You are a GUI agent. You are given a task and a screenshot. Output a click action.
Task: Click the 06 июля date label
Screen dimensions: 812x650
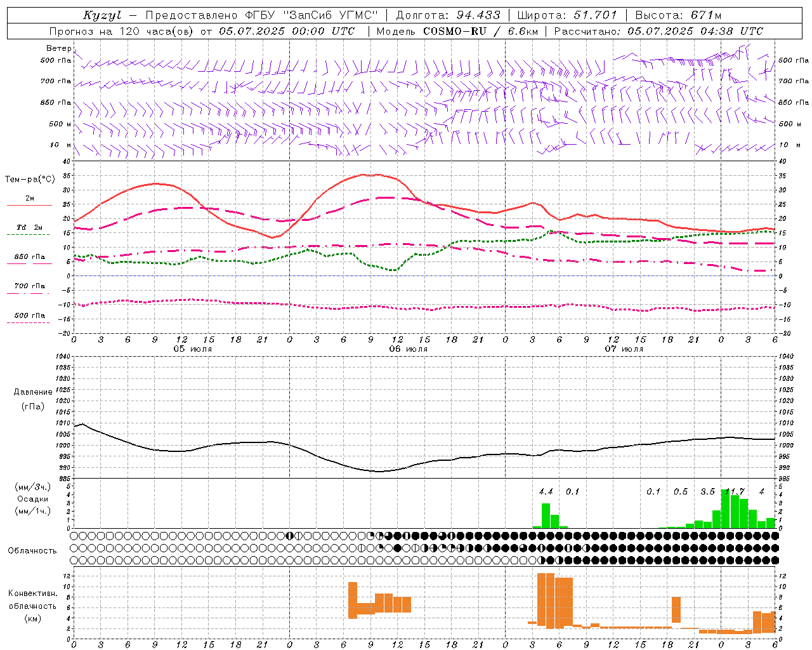coord(409,349)
